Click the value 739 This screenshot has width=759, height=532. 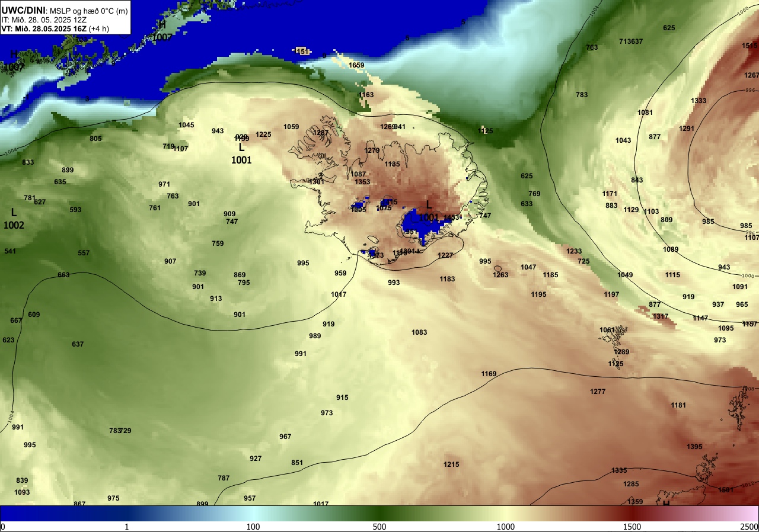pos(200,273)
